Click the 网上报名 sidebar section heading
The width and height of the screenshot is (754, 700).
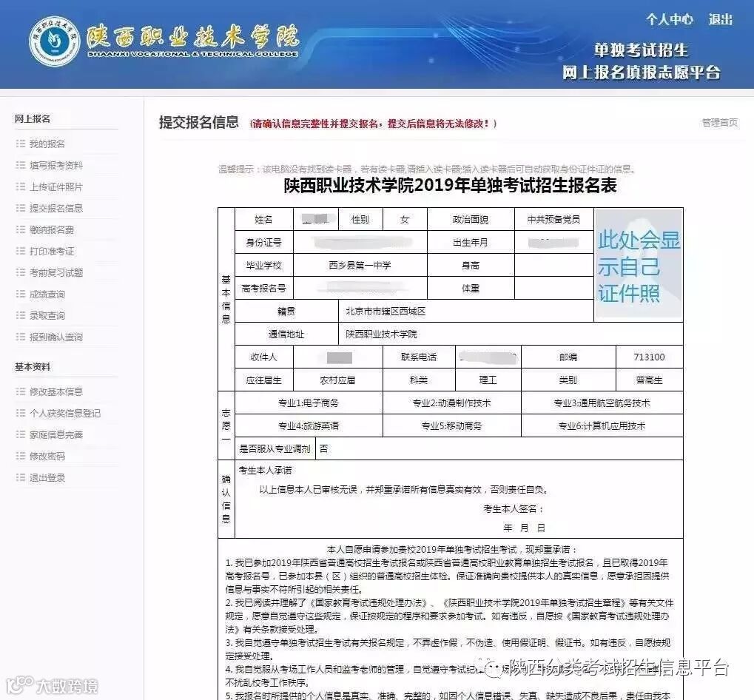[x=33, y=118]
